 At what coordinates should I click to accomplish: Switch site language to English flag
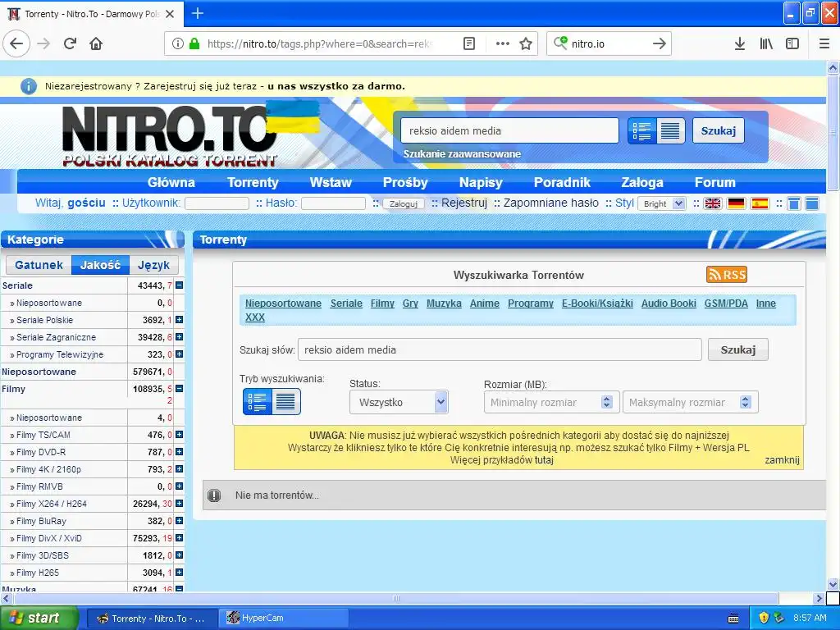(x=713, y=203)
